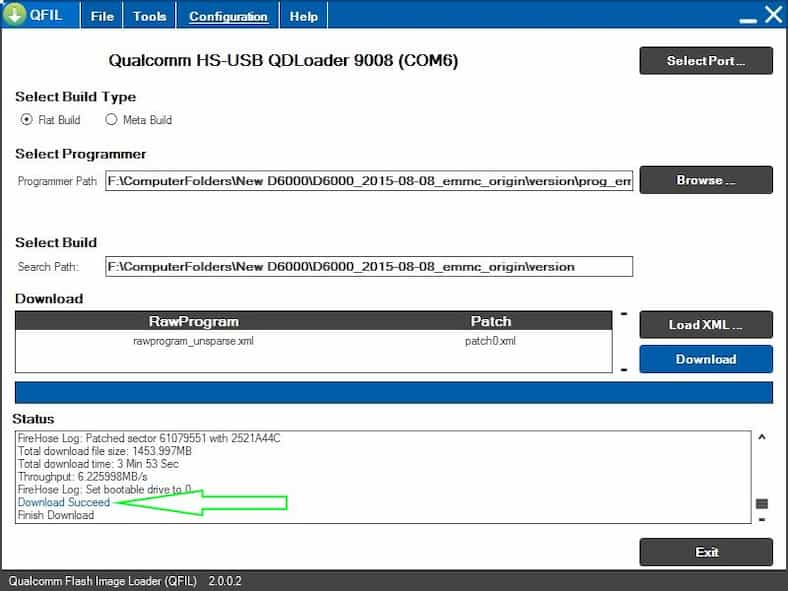Click the Load XML button
The width and height of the screenshot is (788, 591).
point(706,324)
